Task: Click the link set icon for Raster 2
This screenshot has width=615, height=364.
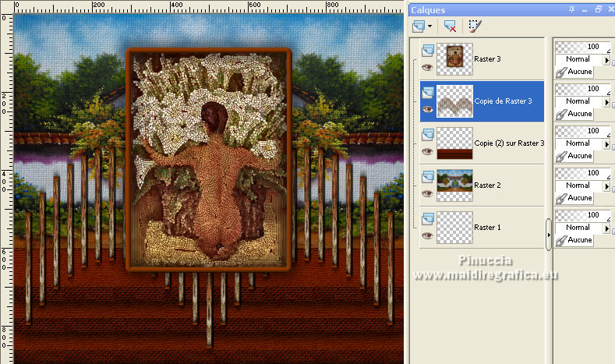Action: pyautogui.click(x=561, y=199)
